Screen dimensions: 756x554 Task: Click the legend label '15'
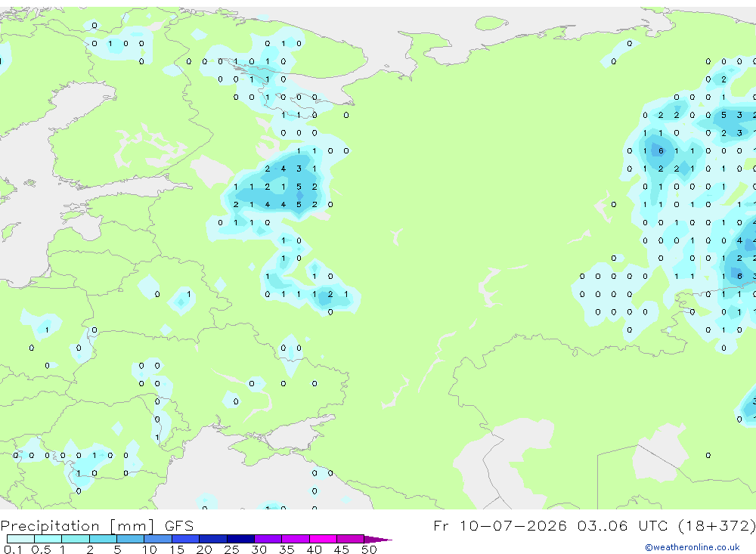pos(177,549)
